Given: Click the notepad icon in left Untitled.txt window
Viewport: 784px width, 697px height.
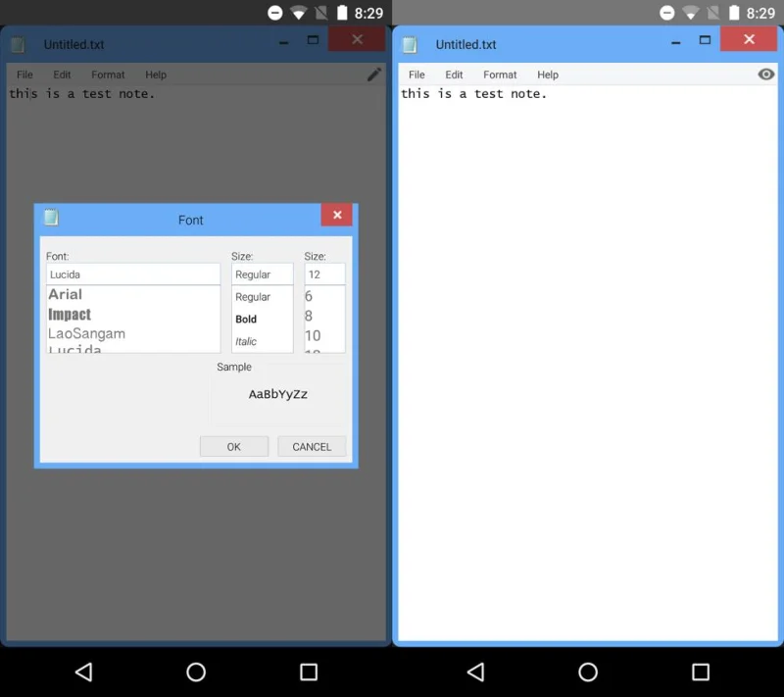Looking at the screenshot, I should point(18,44).
